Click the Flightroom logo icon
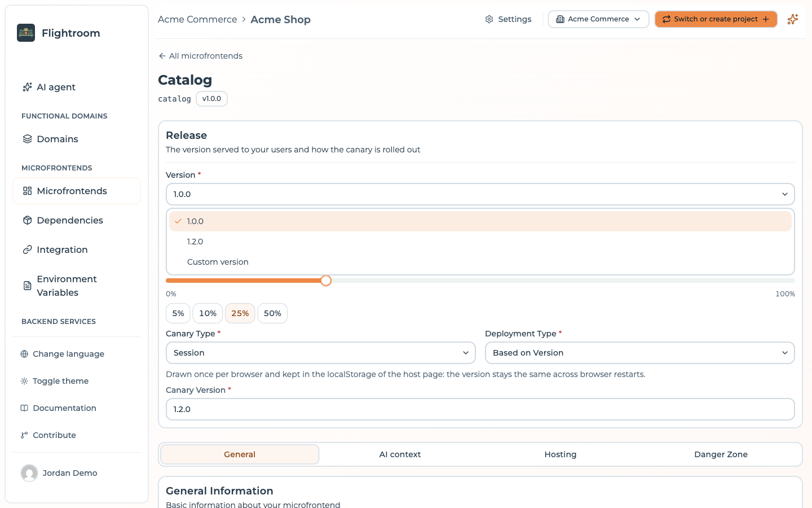812x508 pixels. (26, 33)
